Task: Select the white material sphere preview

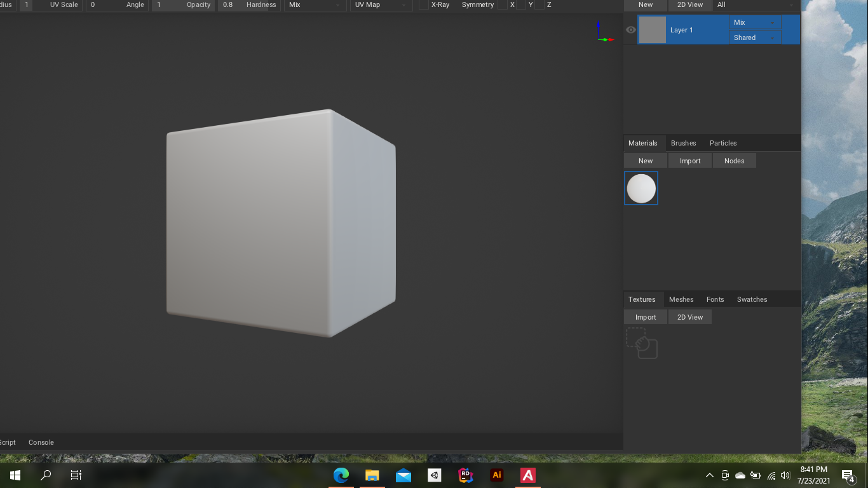Action: 641,188
